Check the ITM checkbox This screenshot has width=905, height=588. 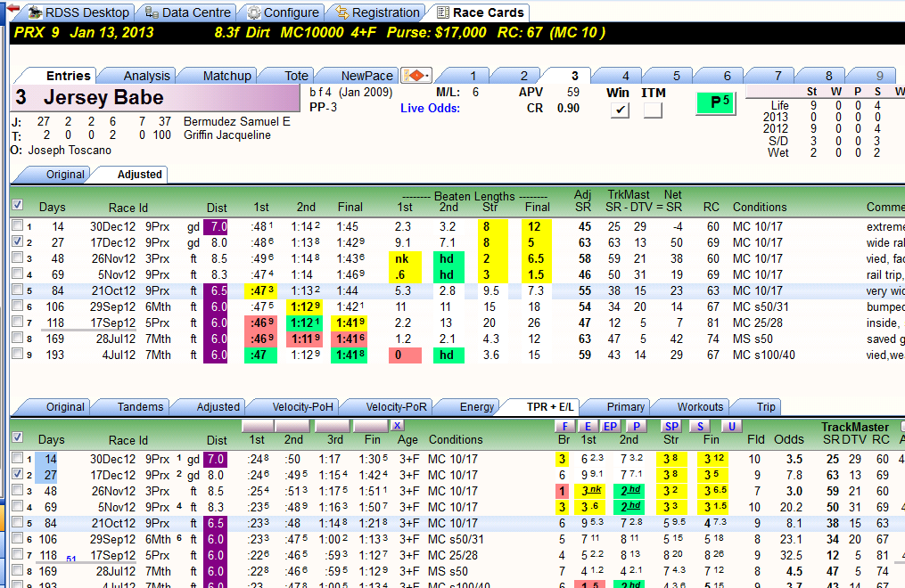[653, 110]
